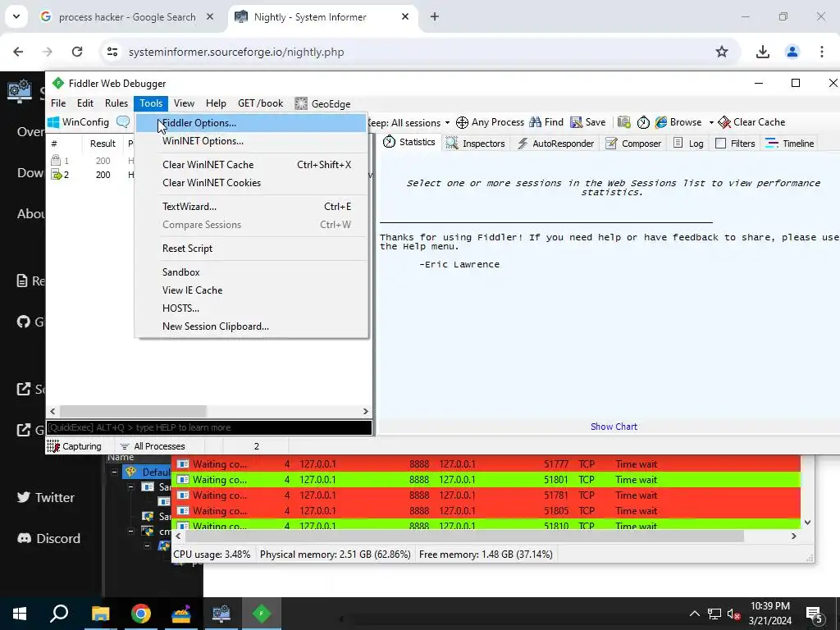Click the Chrome back arrow
Image resolution: width=840 pixels, height=630 pixels.
click(x=18, y=52)
